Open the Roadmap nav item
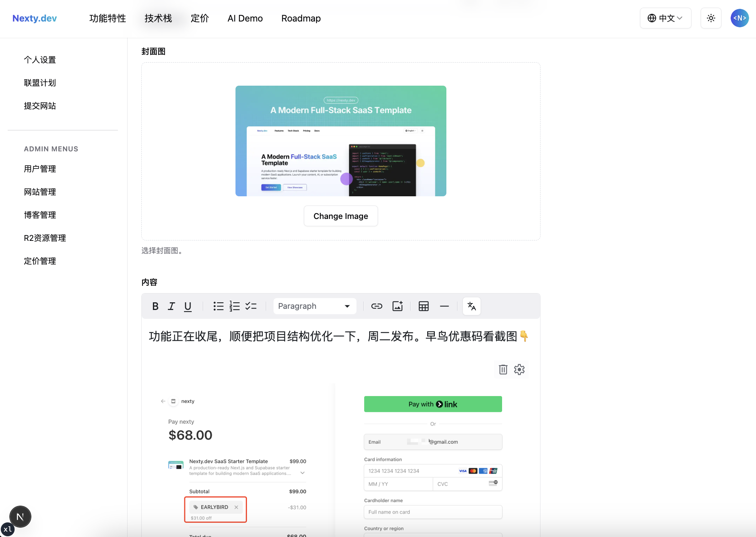The image size is (756, 537). click(x=301, y=18)
